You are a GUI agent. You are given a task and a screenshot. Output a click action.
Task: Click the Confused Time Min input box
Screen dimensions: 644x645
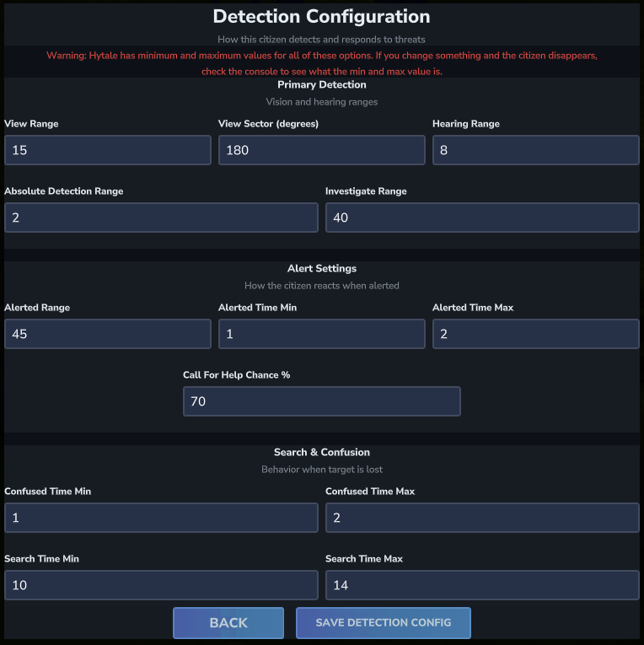click(161, 518)
